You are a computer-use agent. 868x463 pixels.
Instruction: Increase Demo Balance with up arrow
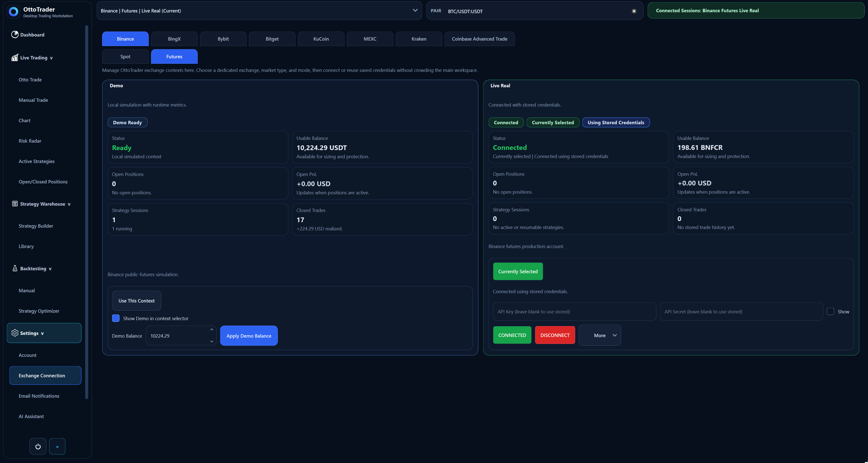(x=212, y=329)
